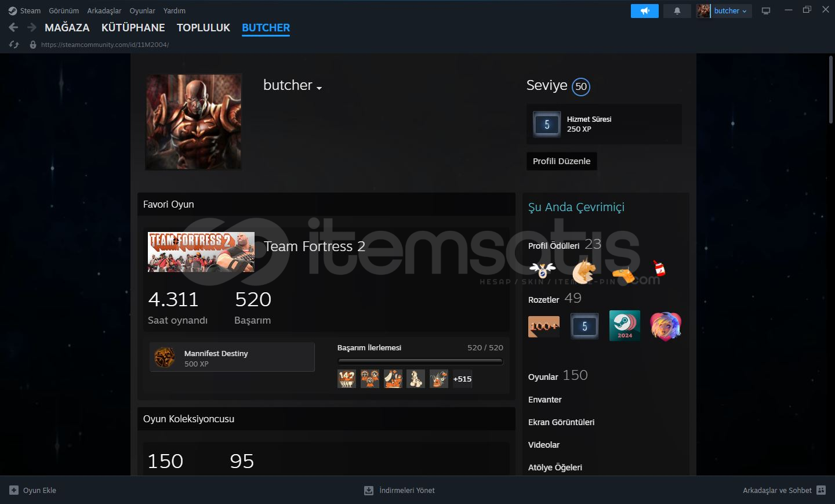
Task: Open the Rozetler link
Action: coord(543,300)
